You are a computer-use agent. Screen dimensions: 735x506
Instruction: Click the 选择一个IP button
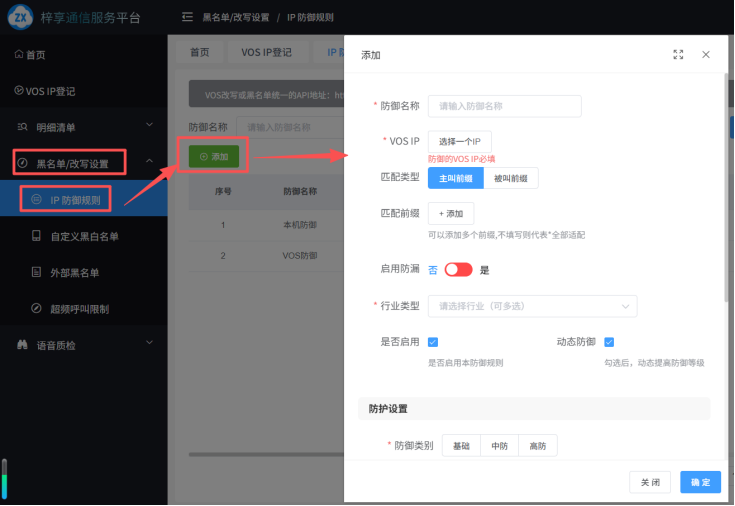pos(459,141)
